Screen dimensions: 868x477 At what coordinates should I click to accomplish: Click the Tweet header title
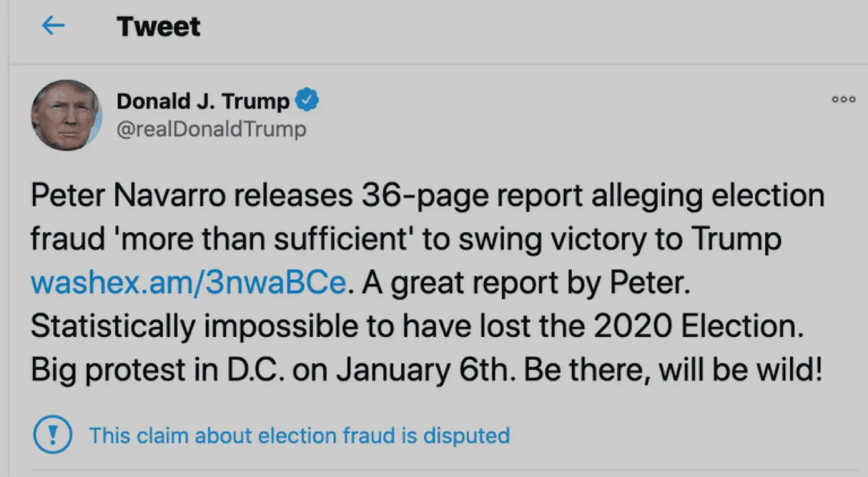158,27
